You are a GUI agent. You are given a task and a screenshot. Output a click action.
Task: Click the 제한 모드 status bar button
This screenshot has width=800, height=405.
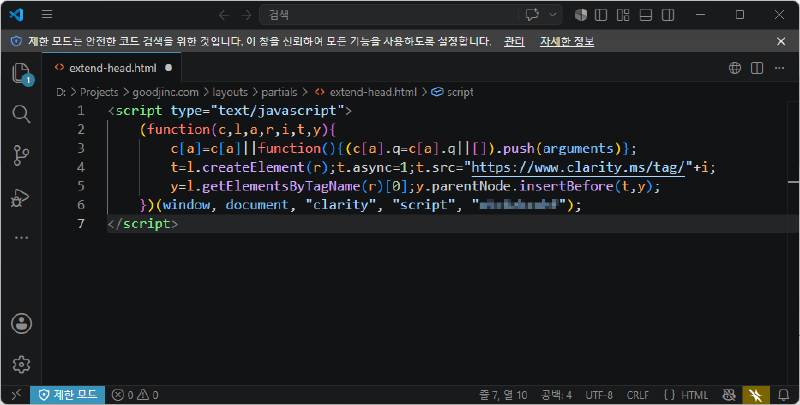click(67, 395)
